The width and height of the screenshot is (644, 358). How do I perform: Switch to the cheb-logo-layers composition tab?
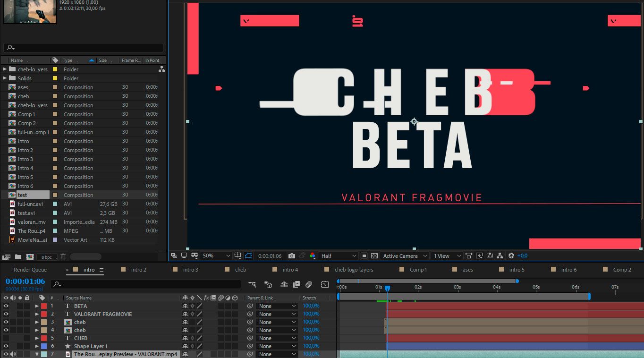point(355,269)
